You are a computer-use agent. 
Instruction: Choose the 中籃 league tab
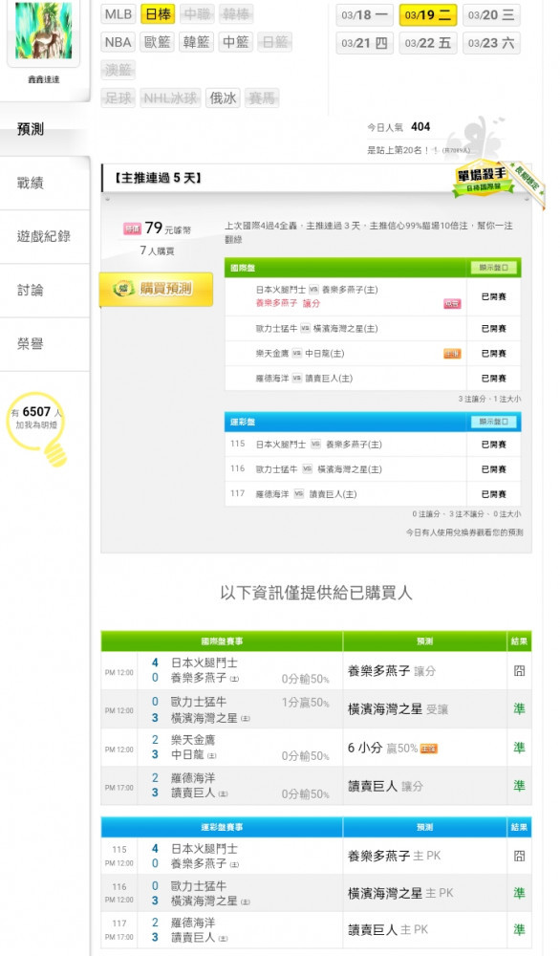[x=236, y=42]
